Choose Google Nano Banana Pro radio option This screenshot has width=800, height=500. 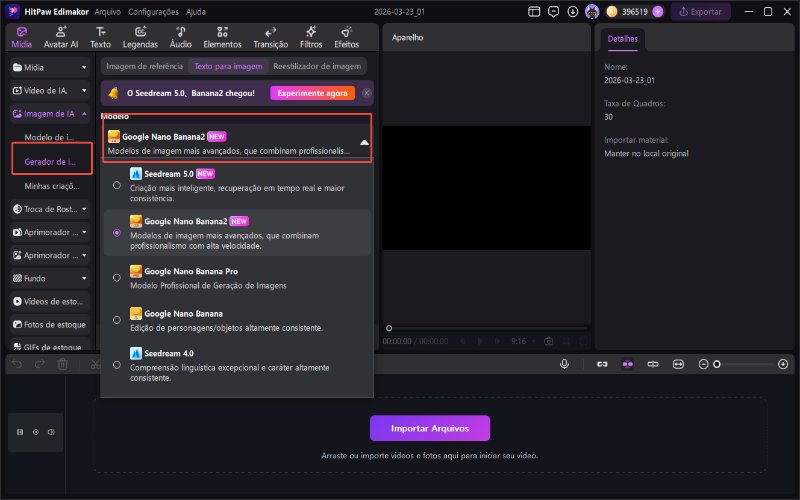click(x=118, y=278)
